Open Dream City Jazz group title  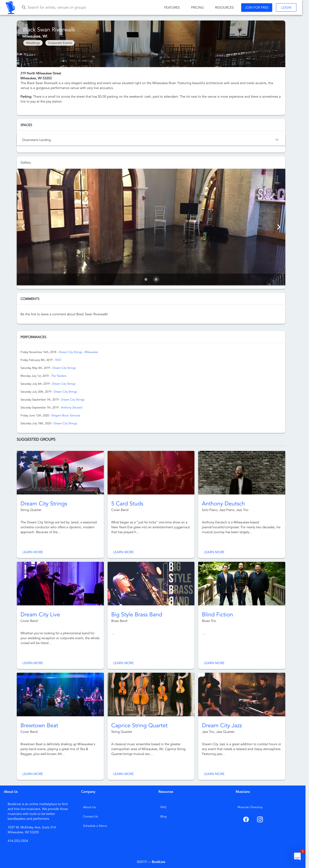point(222,725)
